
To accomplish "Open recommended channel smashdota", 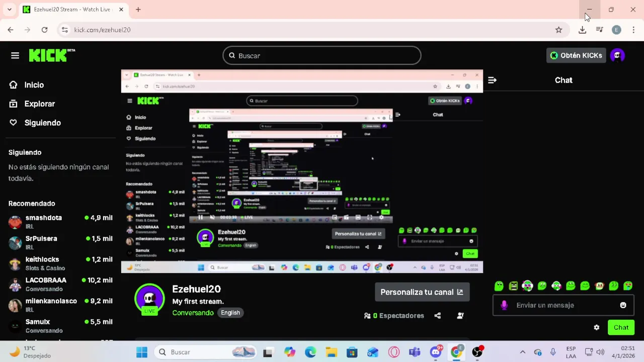I will (60, 222).
